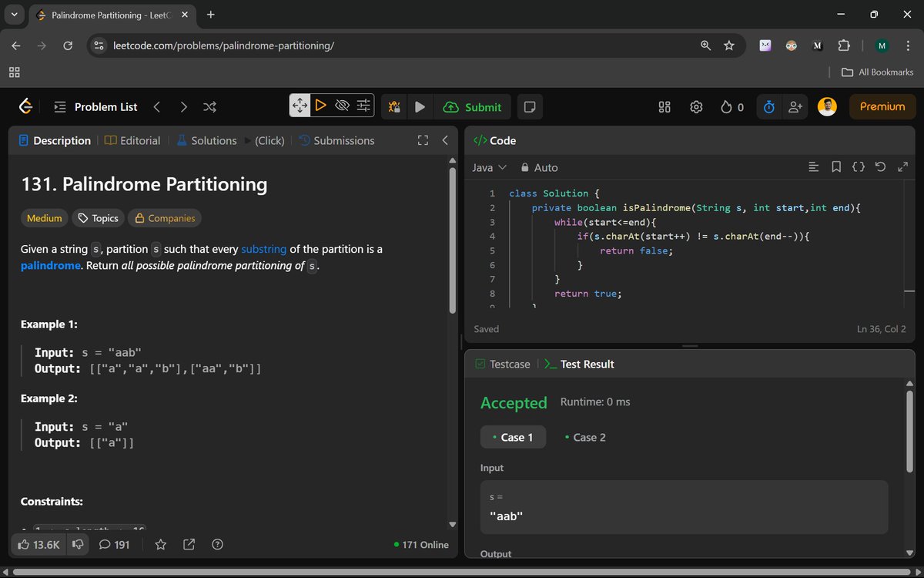Reload the browser page
Image resolution: width=924 pixels, height=578 pixels.
(x=68, y=45)
